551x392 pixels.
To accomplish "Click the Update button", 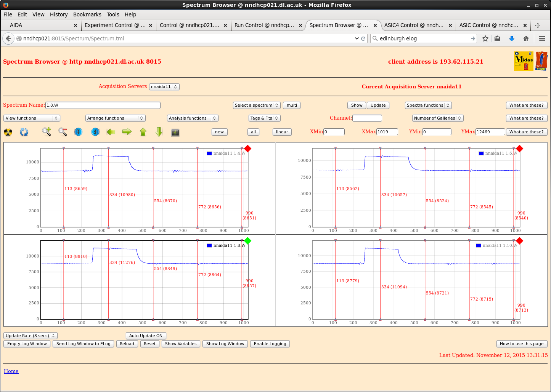I will point(378,105).
